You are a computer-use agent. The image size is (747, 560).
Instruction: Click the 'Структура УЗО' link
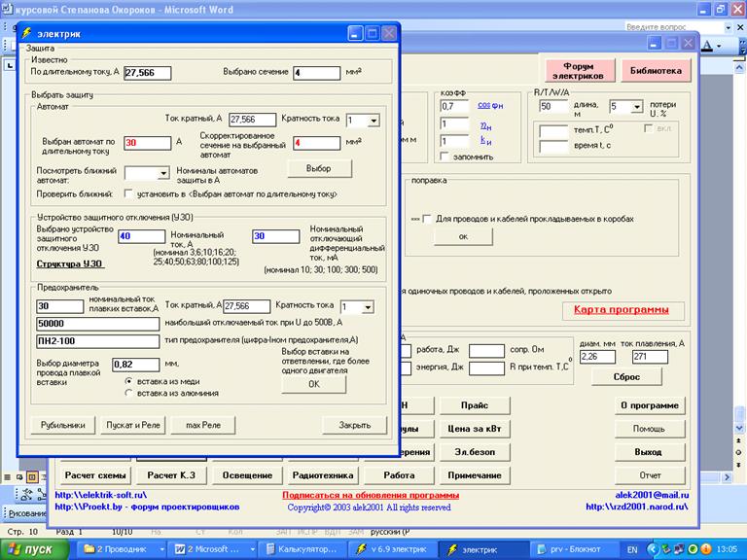70,263
